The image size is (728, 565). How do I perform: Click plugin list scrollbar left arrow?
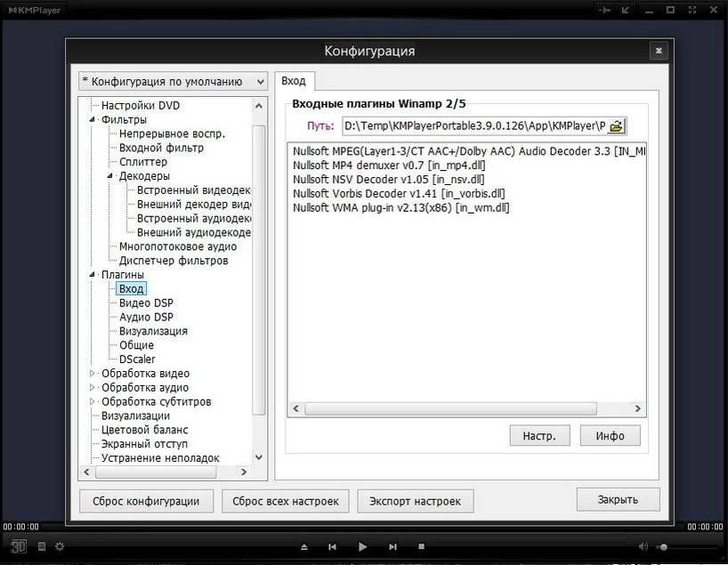295,408
